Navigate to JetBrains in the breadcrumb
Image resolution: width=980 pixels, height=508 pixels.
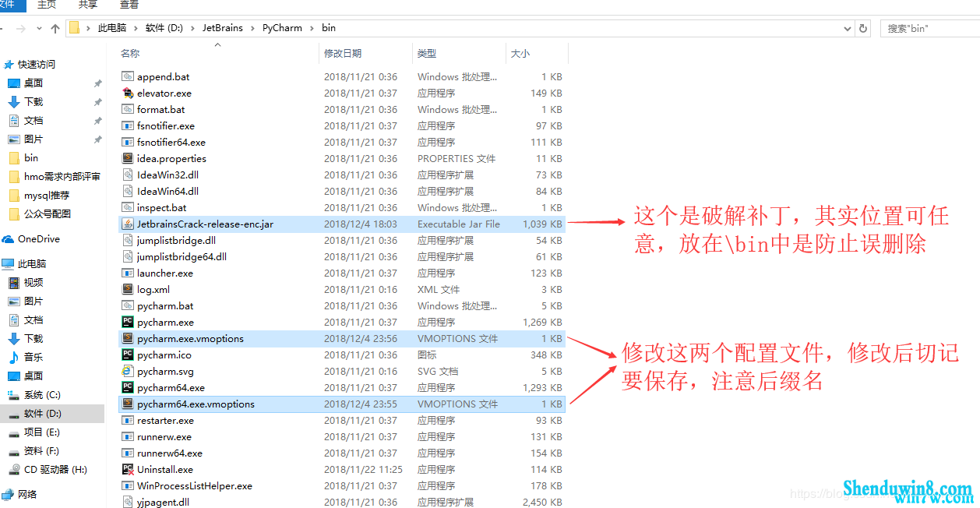click(x=223, y=28)
